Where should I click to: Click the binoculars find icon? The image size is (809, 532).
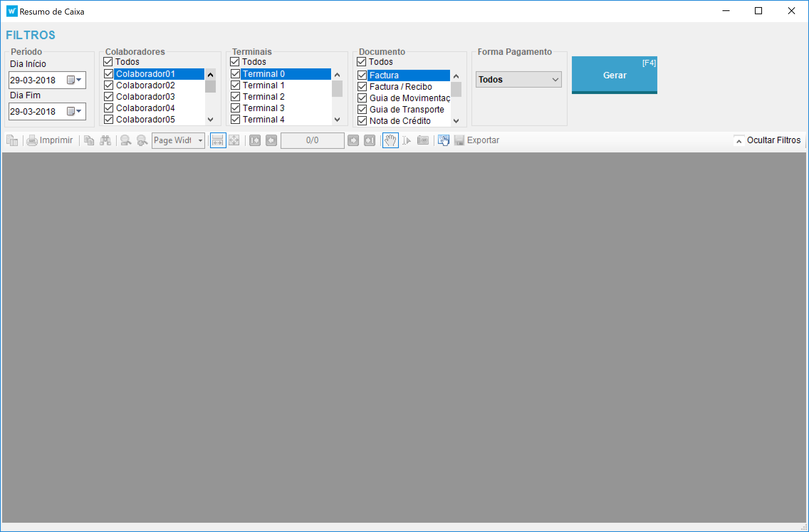tap(105, 141)
